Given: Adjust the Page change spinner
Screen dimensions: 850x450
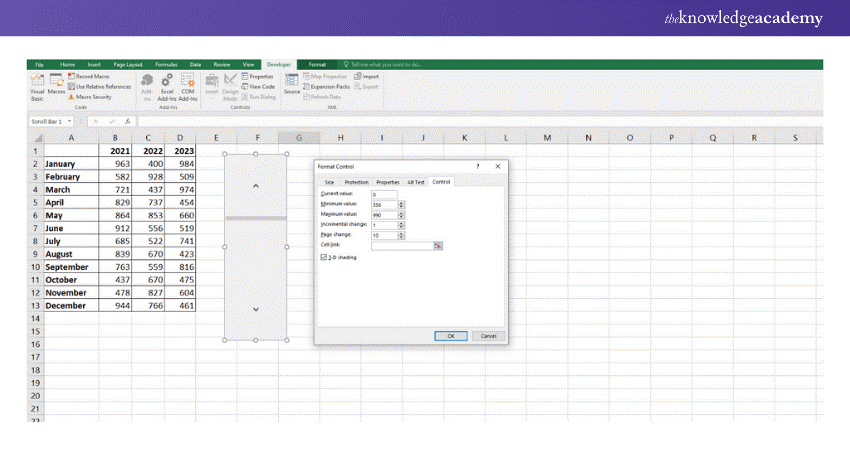Looking at the screenshot, I should point(401,234).
